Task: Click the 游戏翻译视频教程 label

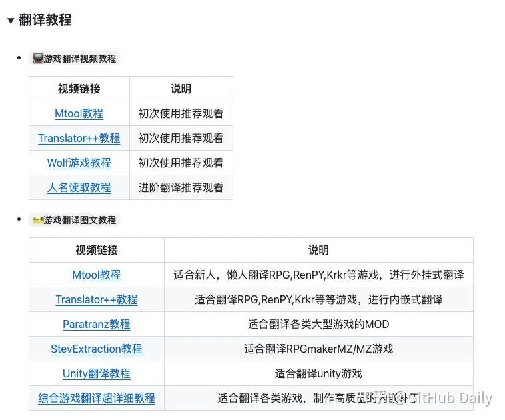Action: pyautogui.click(x=79, y=59)
